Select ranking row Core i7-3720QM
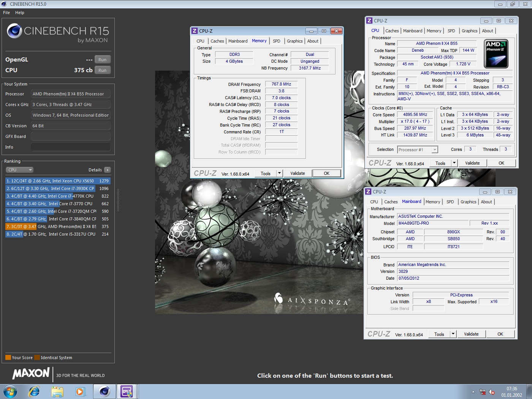532x399 pixels. click(58, 211)
